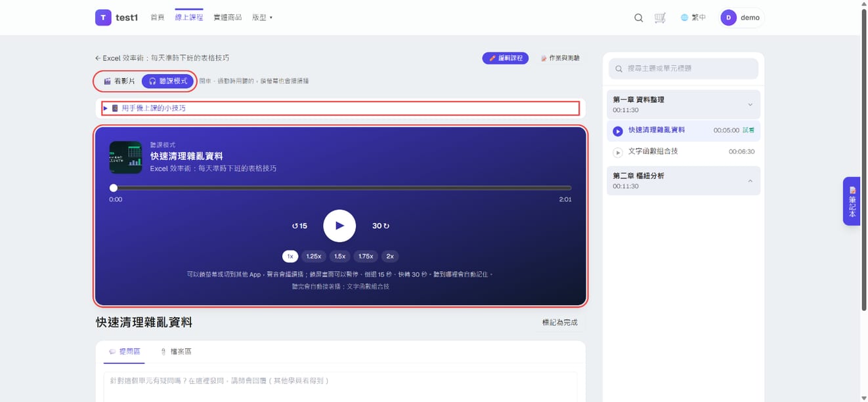The height and width of the screenshot is (402, 868).
Task: Set playback speed to 1x
Action: pos(290,256)
